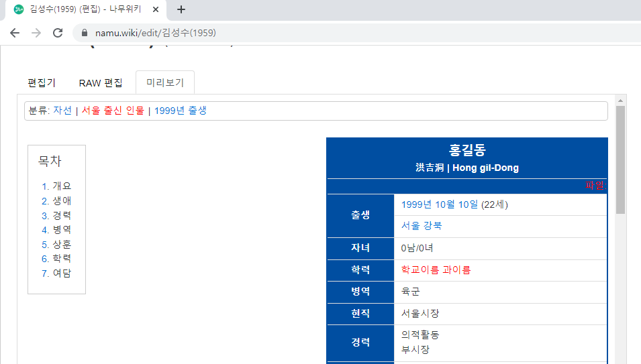Click the 0남/0녀 cell text
641x364 pixels.
coord(417,248)
